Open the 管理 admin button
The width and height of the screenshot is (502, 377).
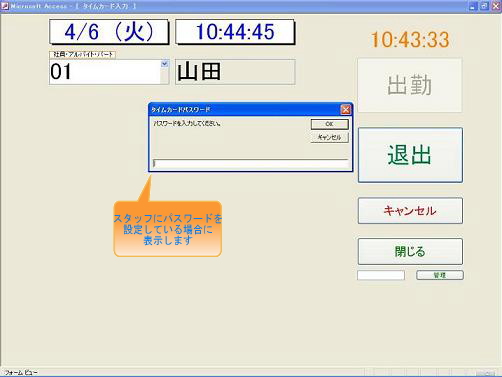440,275
